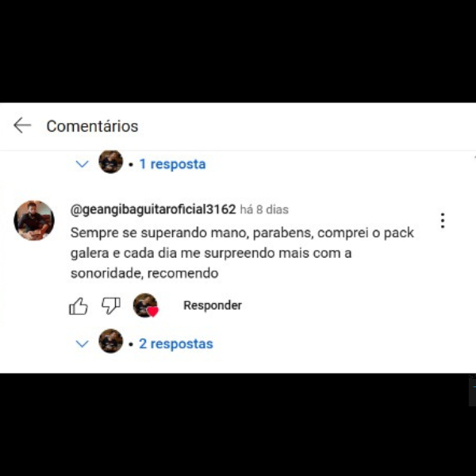Dislike the comment with the thumbs-down icon
Screen dimensions: 476x476
pyautogui.click(x=111, y=305)
